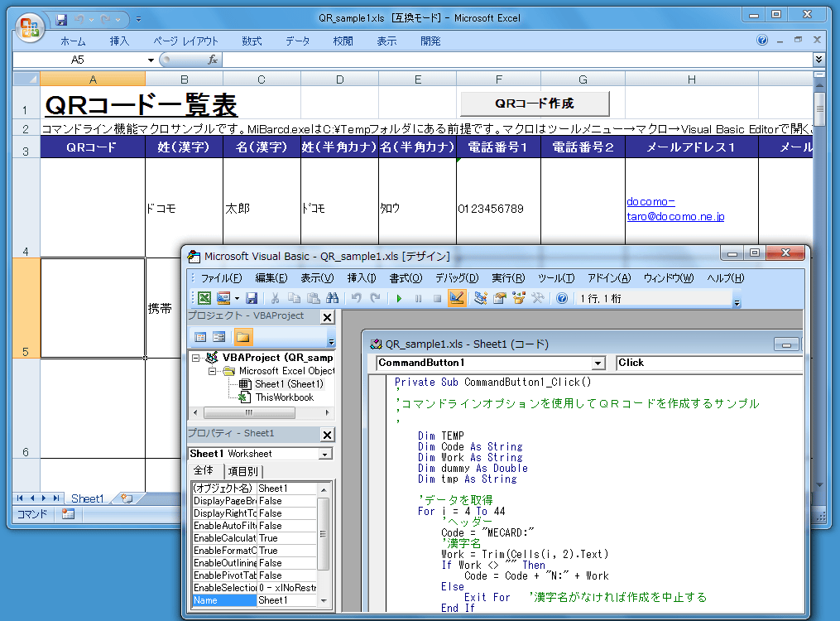The width and height of the screenshot is (840, 621).
Task: Collapse the Microsoft Excel Objects folder node
Action: (212, 371)
